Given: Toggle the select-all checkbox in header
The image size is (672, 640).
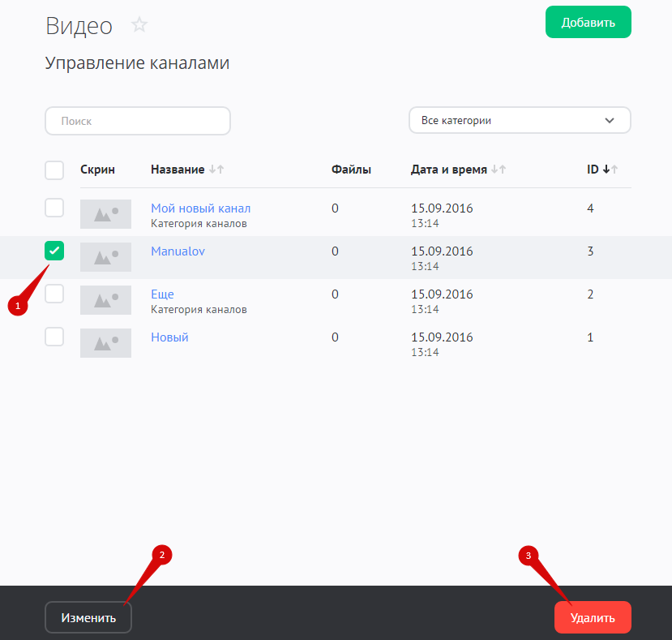Looking at the screenshot, I should 54,170.
